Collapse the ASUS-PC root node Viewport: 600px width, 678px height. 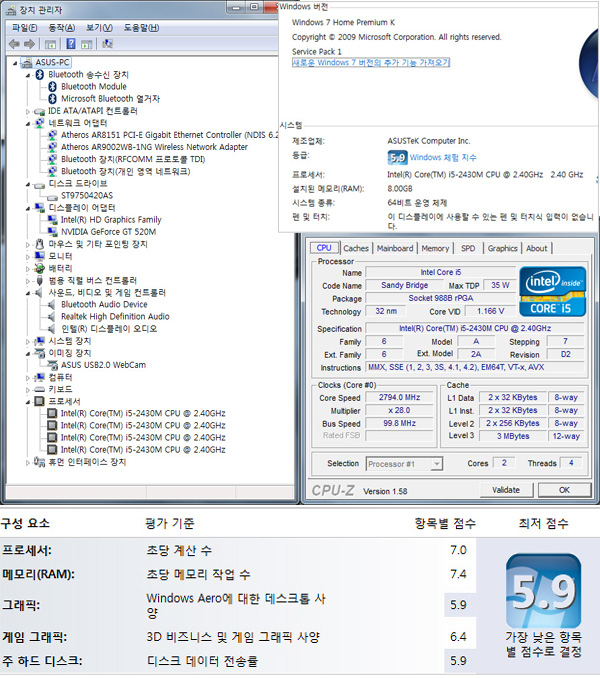pos(15,63)
